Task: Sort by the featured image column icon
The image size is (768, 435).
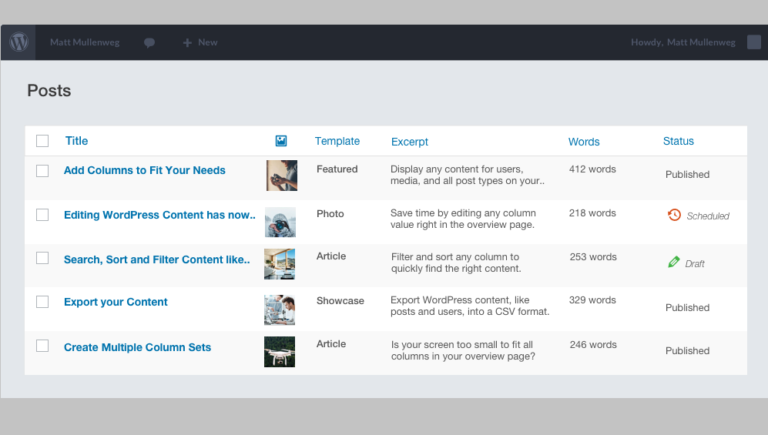Action: click(x=281, y=142)
